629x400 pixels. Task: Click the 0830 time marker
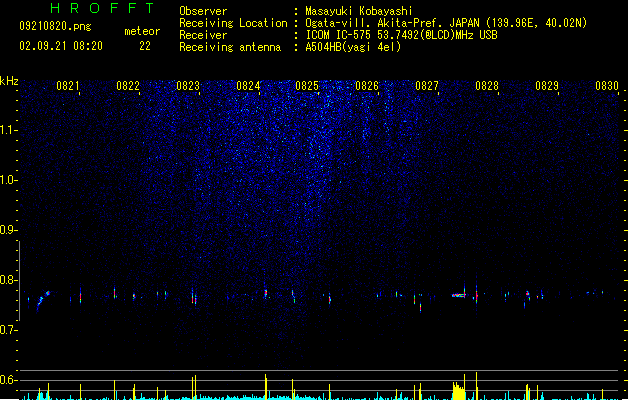point(607,86)
